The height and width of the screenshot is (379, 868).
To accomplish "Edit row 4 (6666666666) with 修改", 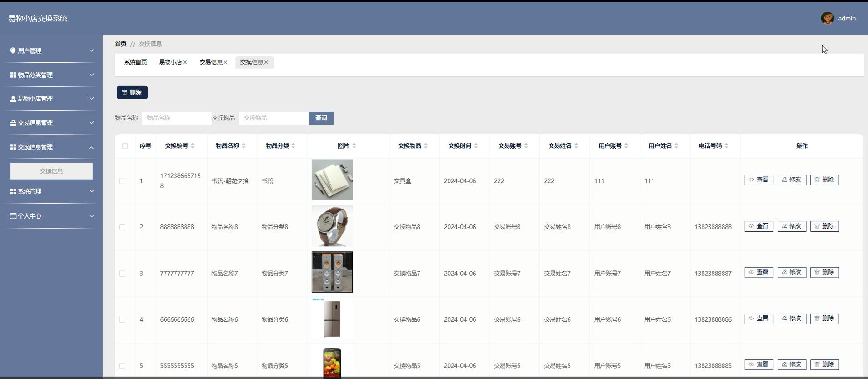I will click(x=792, y=319).
